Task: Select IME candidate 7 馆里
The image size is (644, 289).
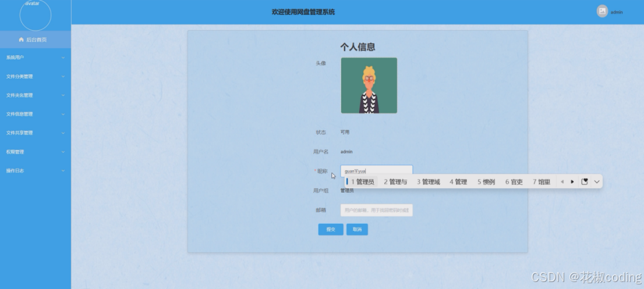Action: (542, 181)
